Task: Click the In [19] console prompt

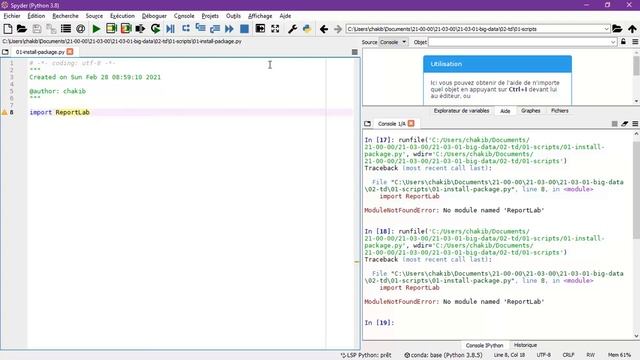Action: pos(379,322)
